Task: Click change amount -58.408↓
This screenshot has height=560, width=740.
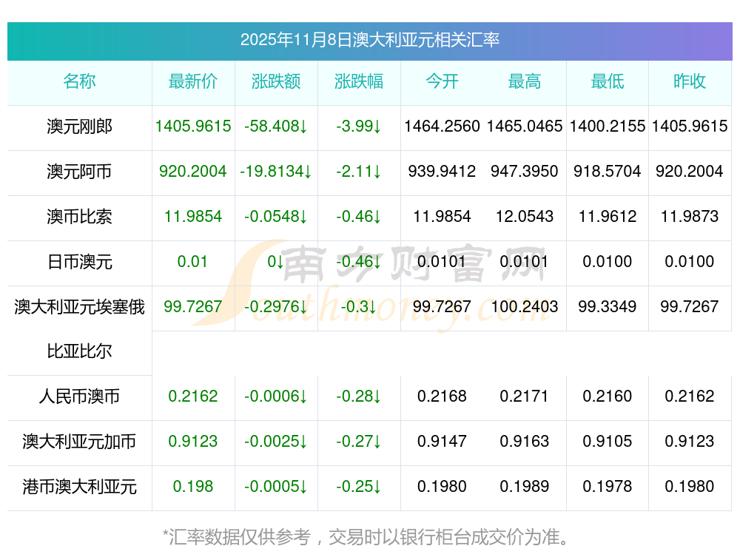Action: [x=276, y=126]
